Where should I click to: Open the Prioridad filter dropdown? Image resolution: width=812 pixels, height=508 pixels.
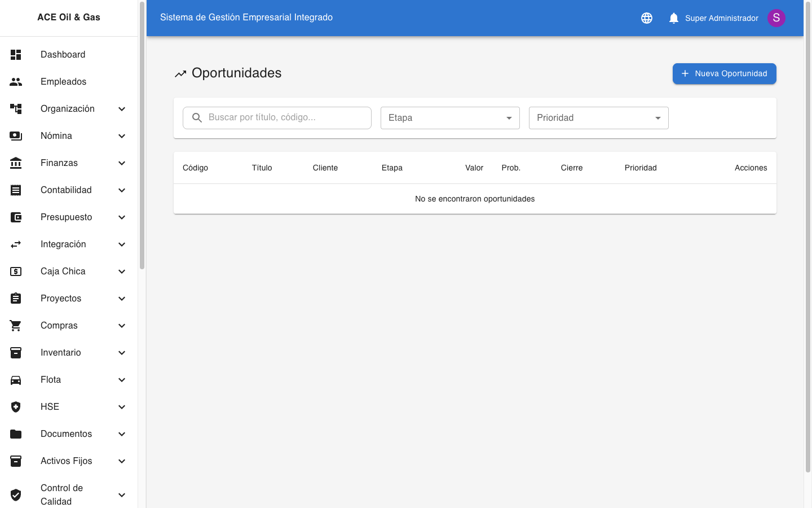coord(598,118)
